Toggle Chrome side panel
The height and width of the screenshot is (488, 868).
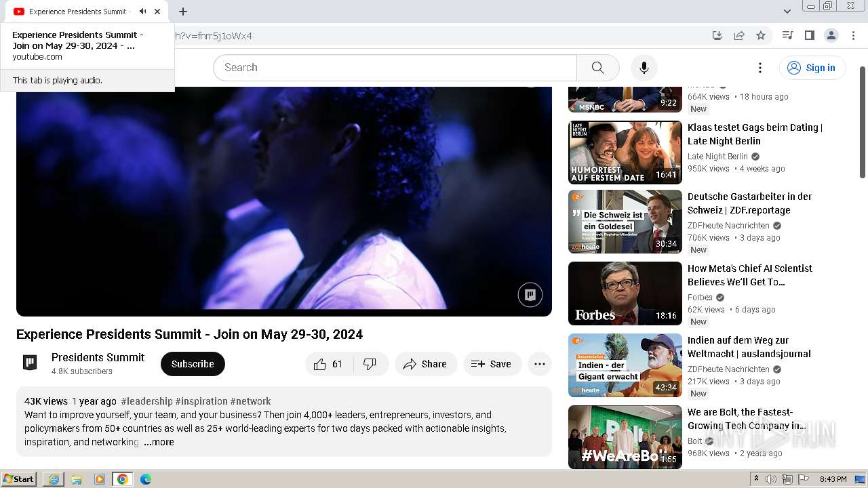(809, 35)
